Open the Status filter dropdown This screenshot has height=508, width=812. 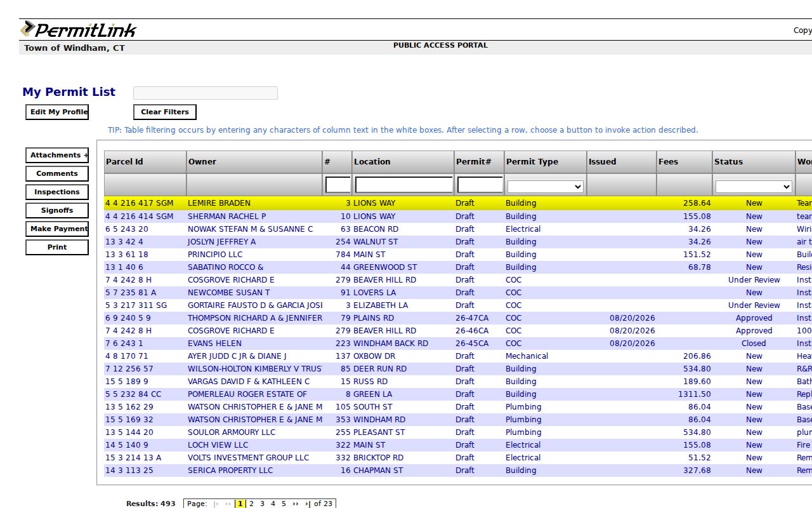[754, 187]
